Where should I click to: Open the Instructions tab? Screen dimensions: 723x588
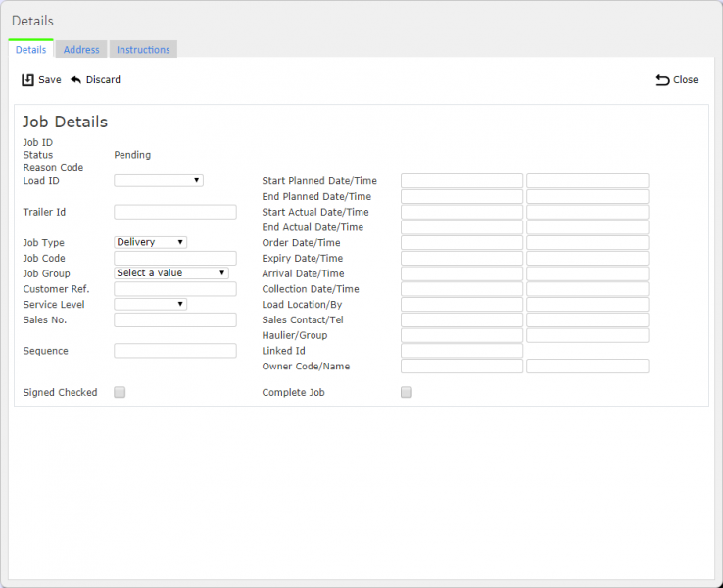[x=143, y=50]
